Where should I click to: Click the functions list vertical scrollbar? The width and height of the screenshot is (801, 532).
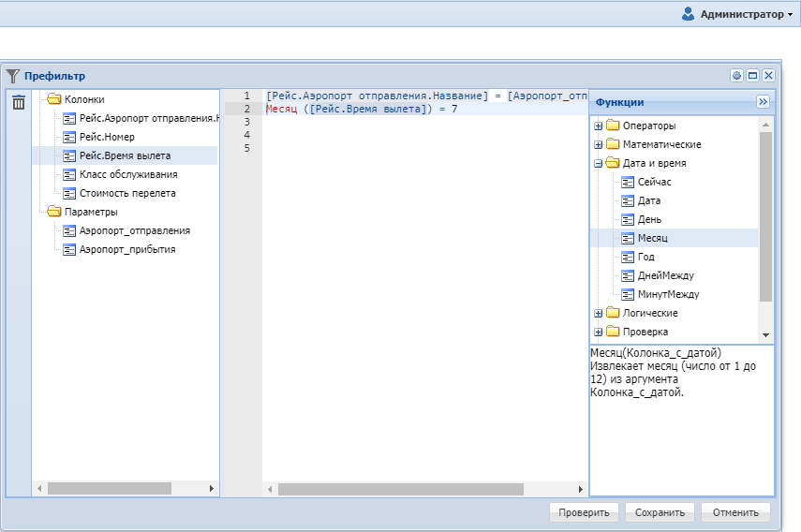[765, 215]
